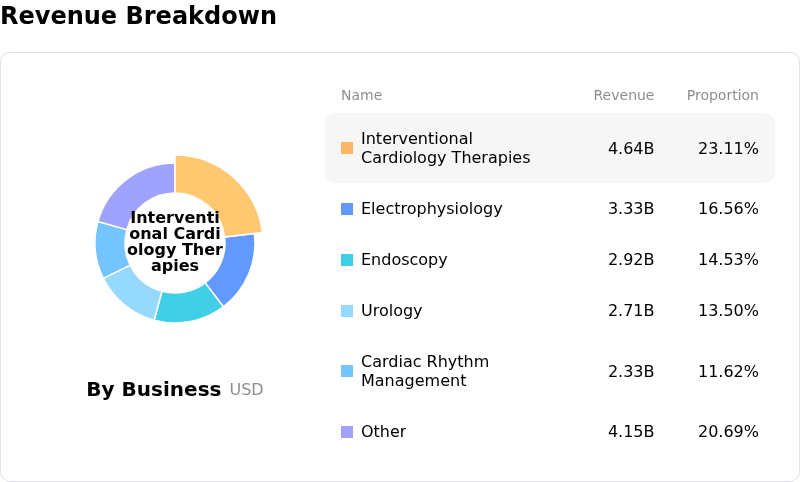800x482 pixels.
Task: Click the teal Endoscopy legend swatch
Action: pyautogui.click(x=347, y=260)
